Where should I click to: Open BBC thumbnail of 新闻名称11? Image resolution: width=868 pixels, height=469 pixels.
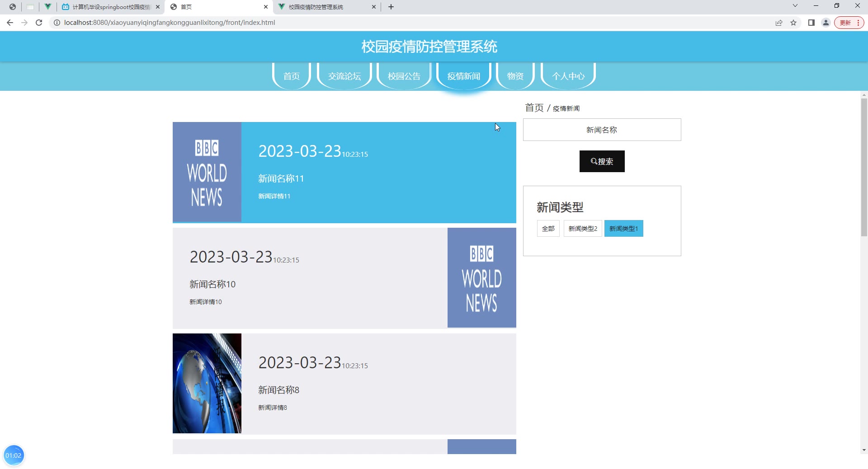[207, 172]
